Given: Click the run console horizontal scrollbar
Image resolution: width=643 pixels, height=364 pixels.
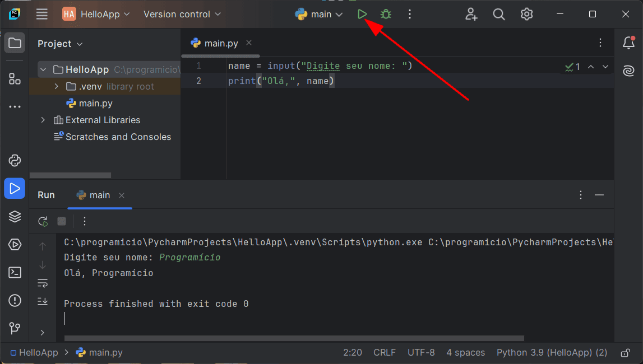Looking at the screenshot, I should (294, 338).
